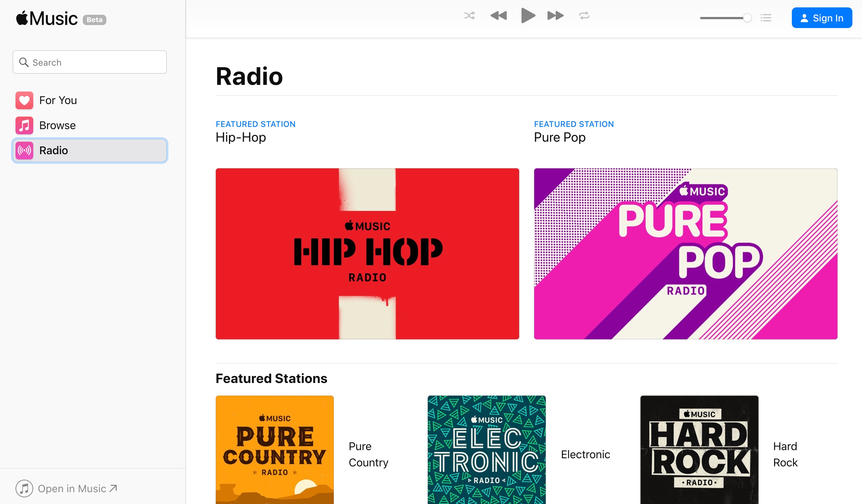This screenshot has height=504, width=862.
Task: Click the Beta badge
Action: [95, 20]
